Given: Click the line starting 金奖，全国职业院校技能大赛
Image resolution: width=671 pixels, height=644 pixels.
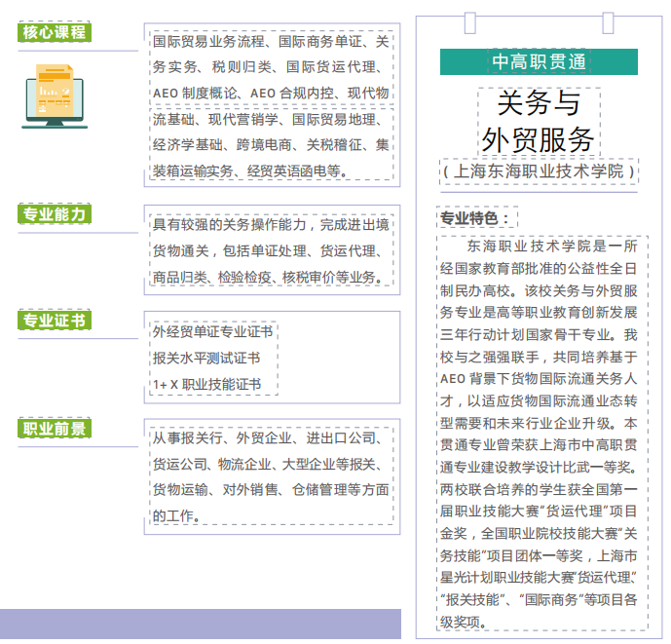Looking at the screenshot, I should coord(539,534).
